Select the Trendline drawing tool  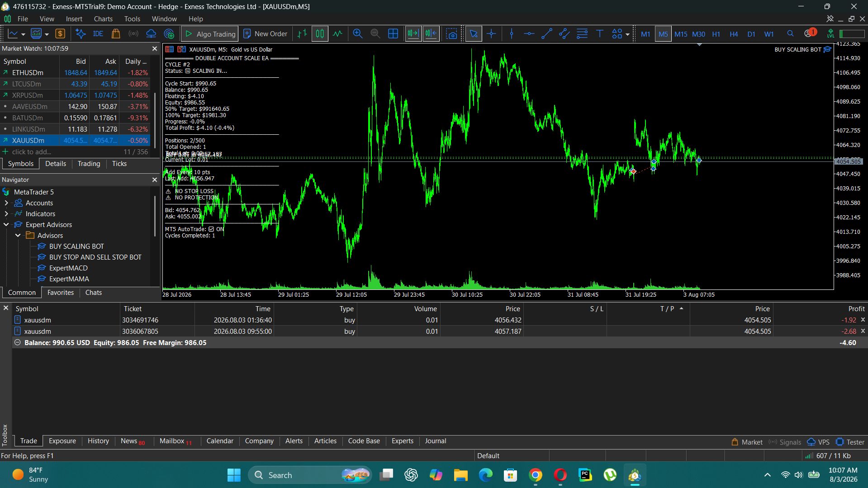[x=547, y=34]
